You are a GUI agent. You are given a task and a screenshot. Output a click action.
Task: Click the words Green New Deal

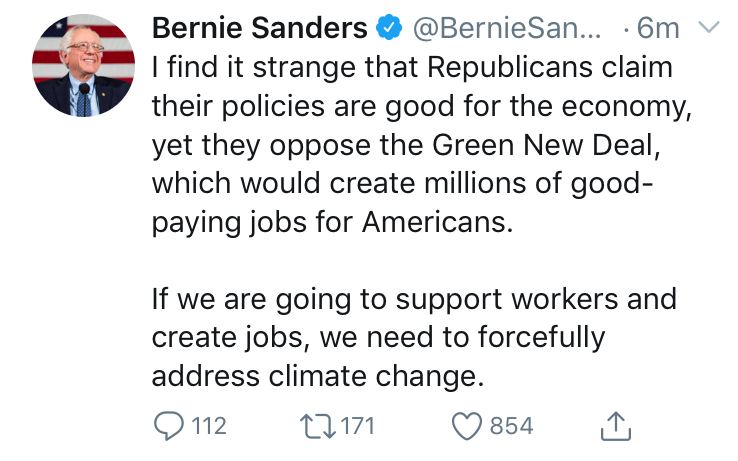coord(543,145)
